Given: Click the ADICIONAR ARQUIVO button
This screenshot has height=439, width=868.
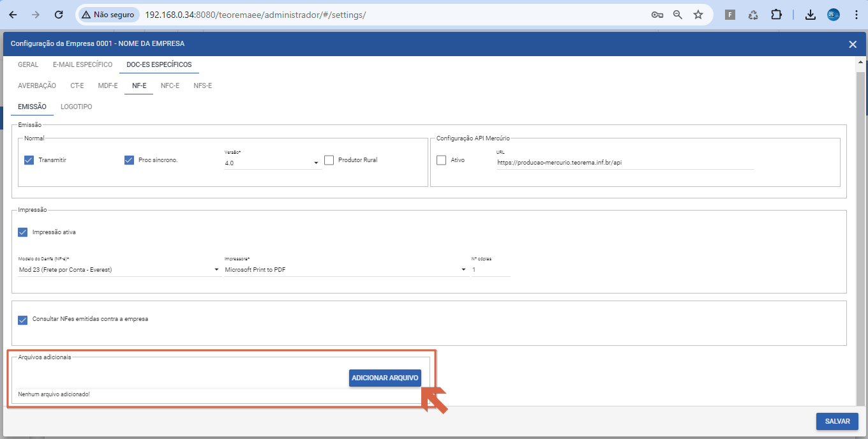Looking at the screenshot, I should 385,378.
